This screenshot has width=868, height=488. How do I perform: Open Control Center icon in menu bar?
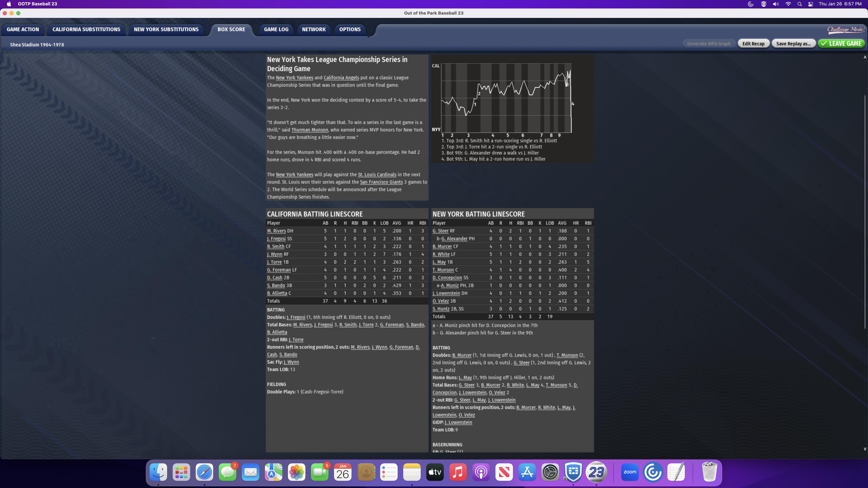(811, 4)
